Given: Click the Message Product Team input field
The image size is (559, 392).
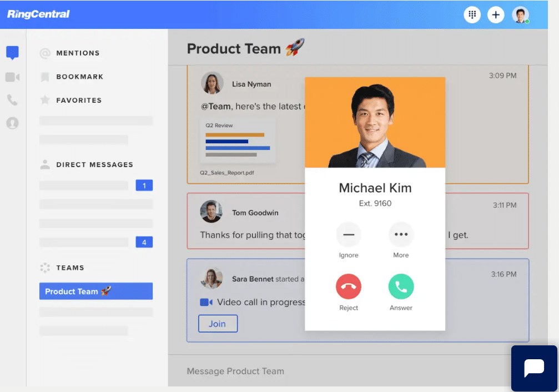Looking at the screenshot, I should click(333, 371).
